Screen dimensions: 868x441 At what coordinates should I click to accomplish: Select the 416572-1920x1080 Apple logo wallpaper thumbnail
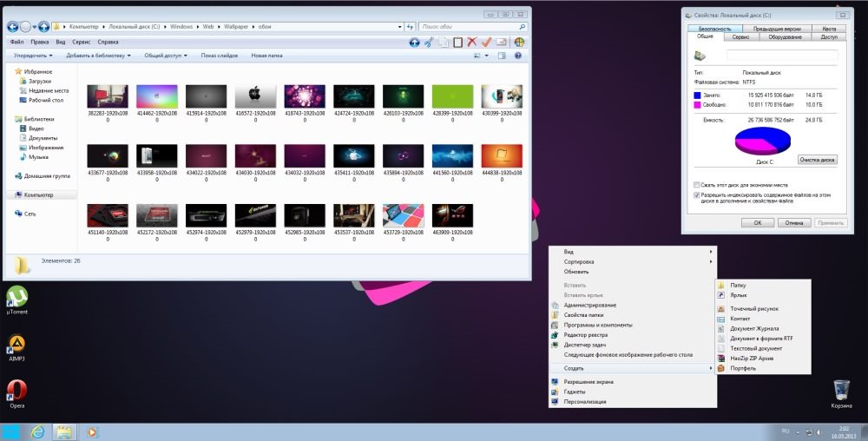[x=255, y=96]
